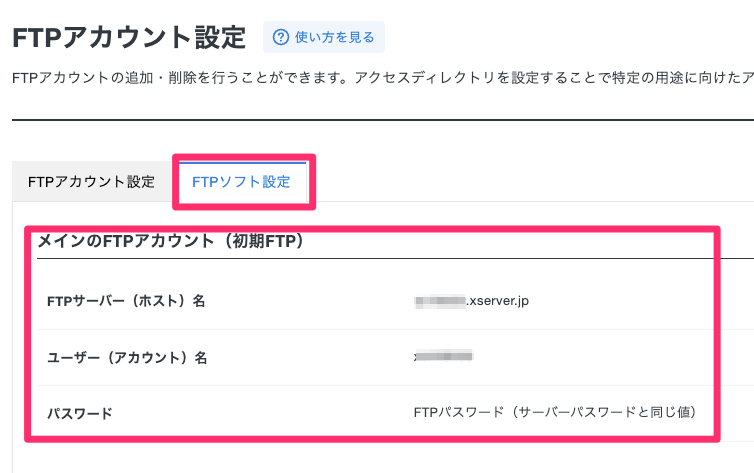Click the メインのFTPアカウント(初期FTP) section heading
Image resolution: width=754 pixels, height=473 pixels.
(170, 241)
